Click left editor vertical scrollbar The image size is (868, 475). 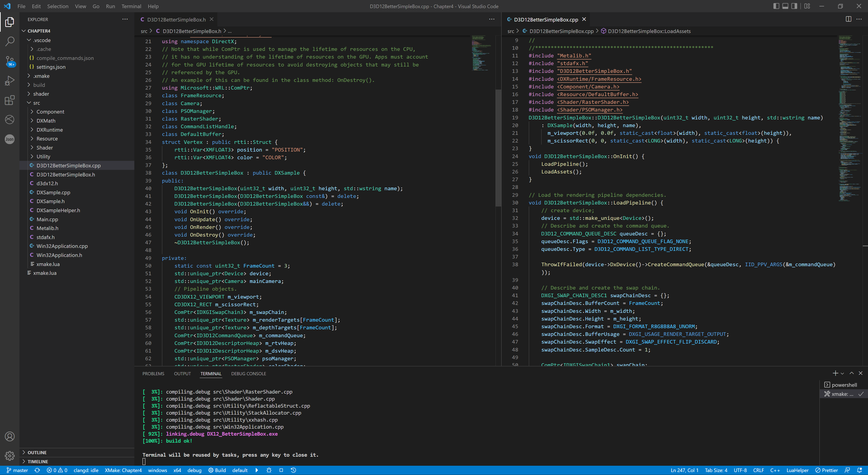(x=498, y=148)
